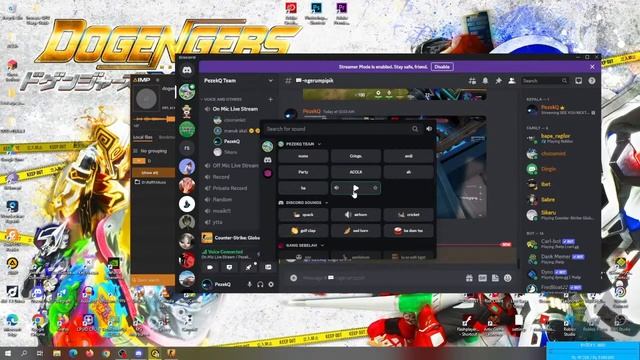Viewport: 640px width, 360px height.
Task: Start an activity with the rocket icon
Action: [249, 267]
